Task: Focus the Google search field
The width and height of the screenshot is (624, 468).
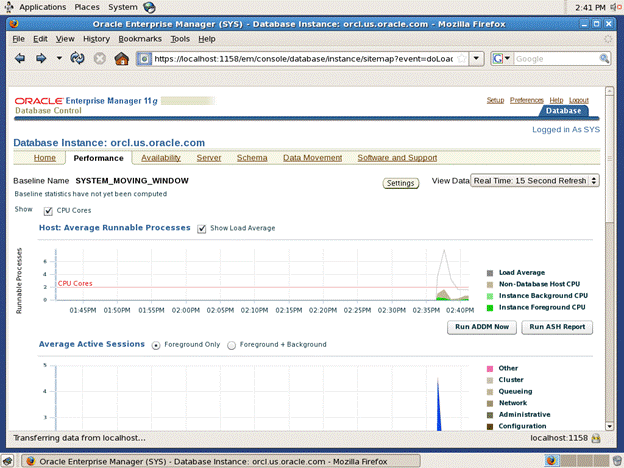Action: [556, 59]
